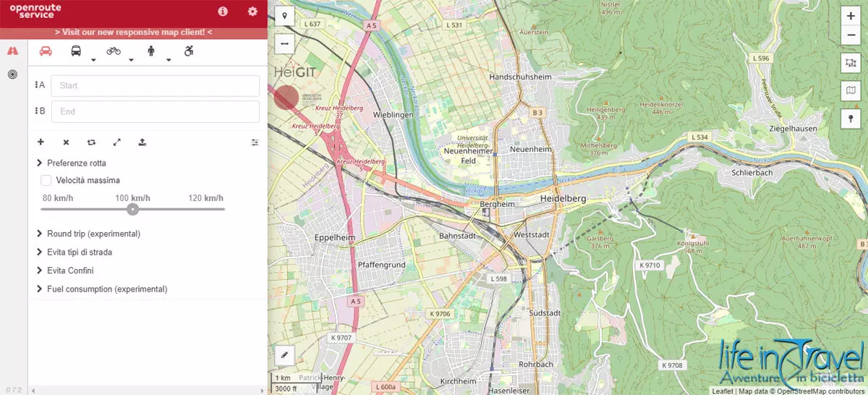Click the map measure distance button

point(285,43)
